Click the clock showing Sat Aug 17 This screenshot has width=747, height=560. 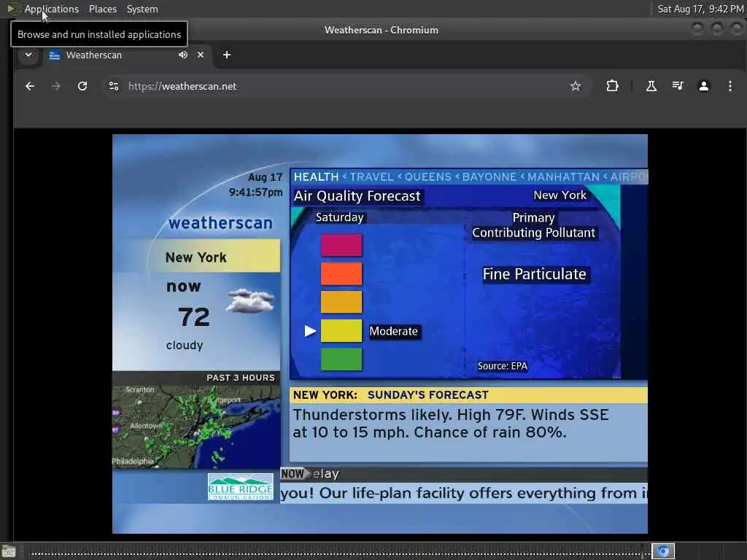tap(700, 9)
